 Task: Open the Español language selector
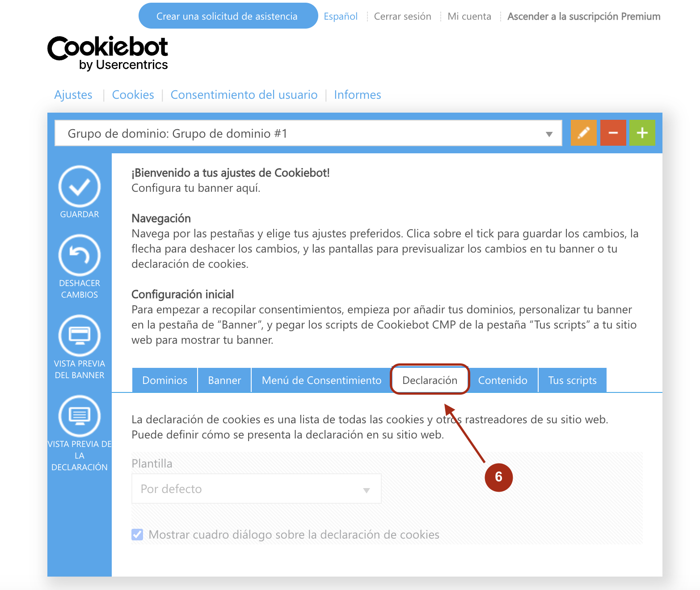click(x=341, y=17)
